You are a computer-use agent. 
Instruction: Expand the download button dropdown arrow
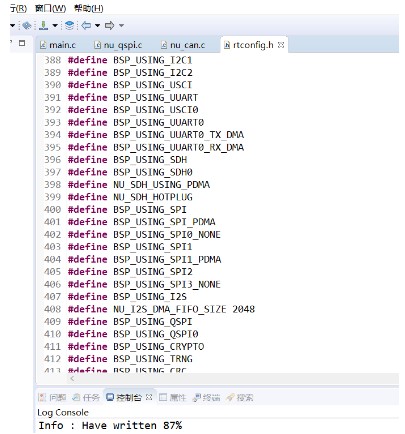pyautogui.click(x=55, y=25)
